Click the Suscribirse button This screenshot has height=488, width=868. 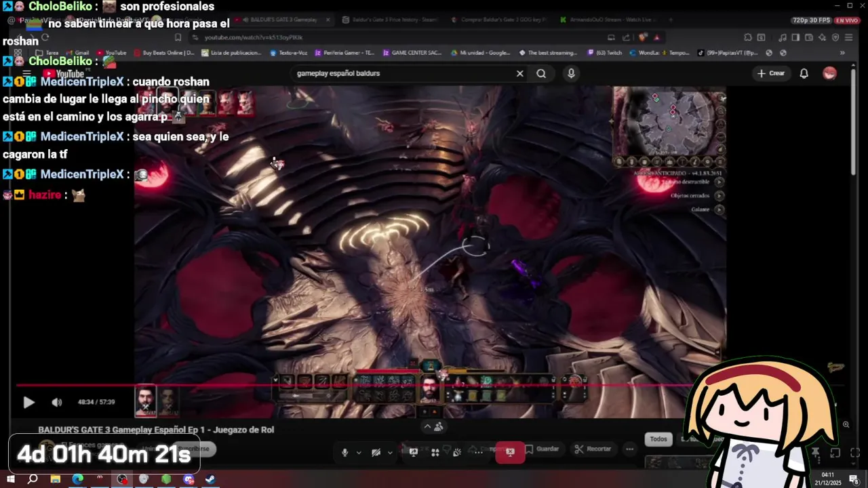tap(193, 449)
